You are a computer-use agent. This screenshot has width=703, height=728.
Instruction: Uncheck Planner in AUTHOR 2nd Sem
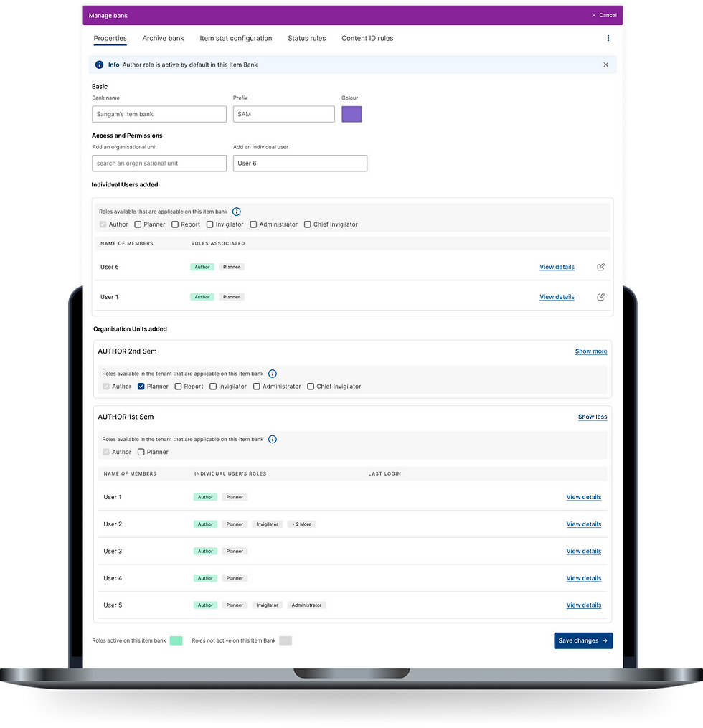141,387
